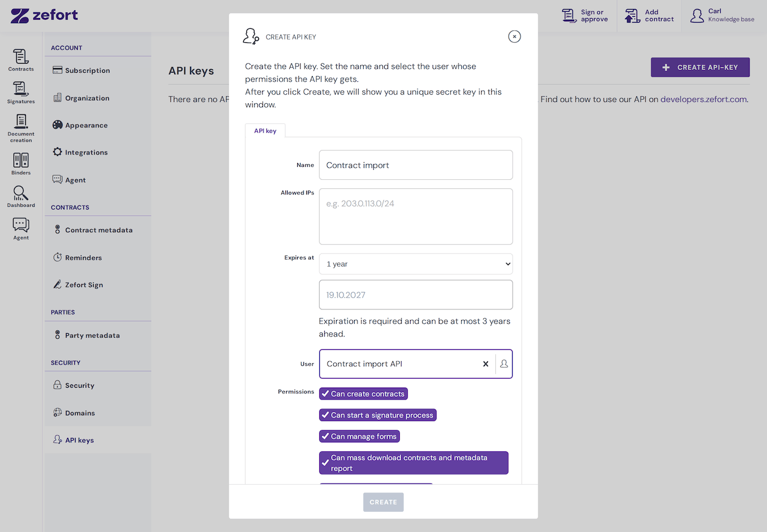Open the Agent icon in the left bar
Image resolution: width=767 pixels, height=532 pixels.
(21, 229)
